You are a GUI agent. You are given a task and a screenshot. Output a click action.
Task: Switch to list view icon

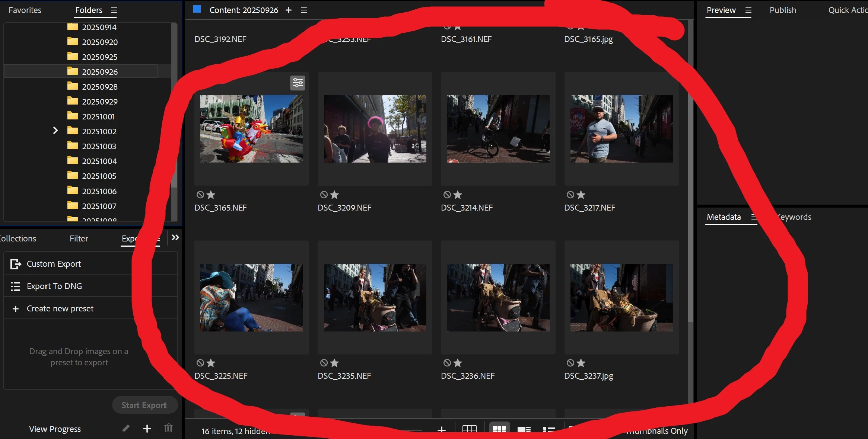(x=549, y=429)
